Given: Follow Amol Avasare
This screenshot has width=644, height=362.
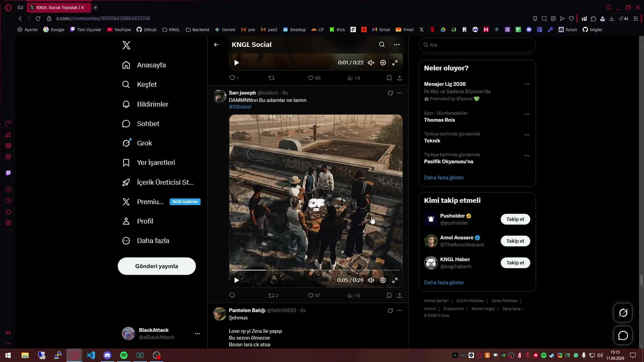Looking at the screenshot, I should point(515,241).
